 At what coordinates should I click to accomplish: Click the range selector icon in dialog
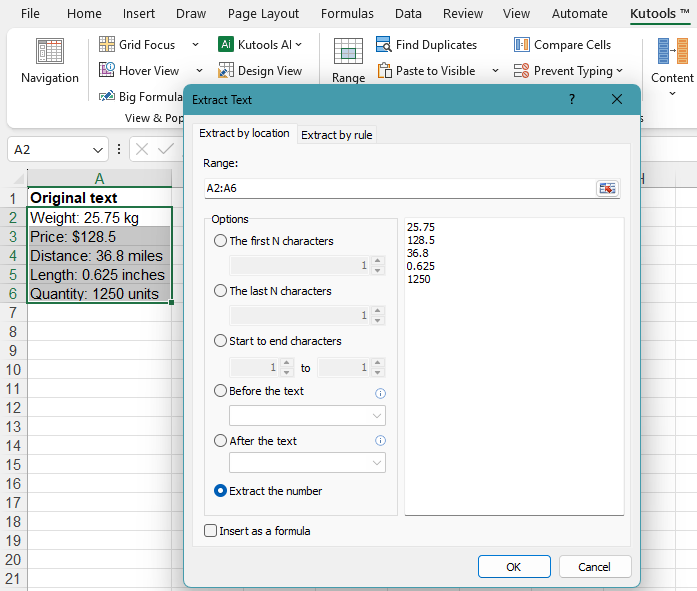pyautogui.click(x=607, y=188)
